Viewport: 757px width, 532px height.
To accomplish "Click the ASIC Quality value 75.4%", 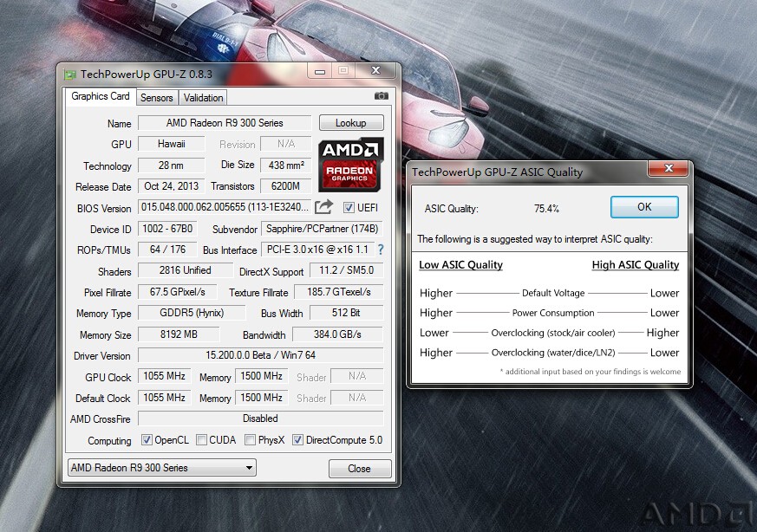I will [x=546, y=208].
